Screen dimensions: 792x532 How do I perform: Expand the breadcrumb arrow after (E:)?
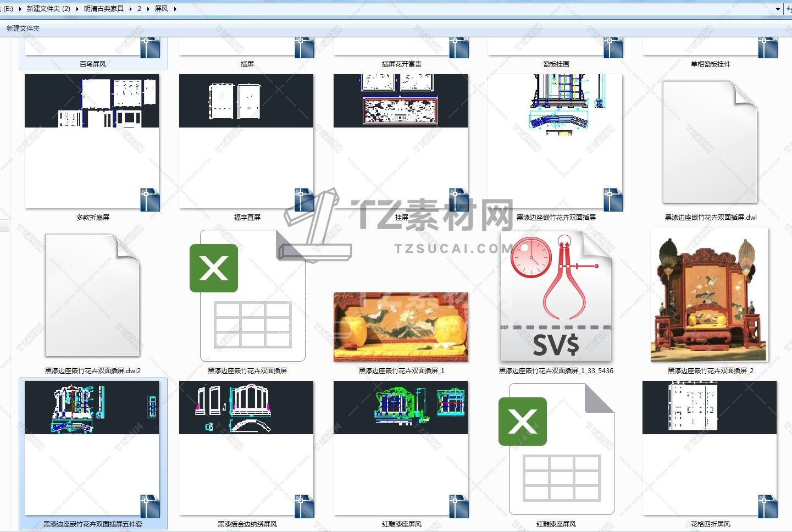(20, 9)
